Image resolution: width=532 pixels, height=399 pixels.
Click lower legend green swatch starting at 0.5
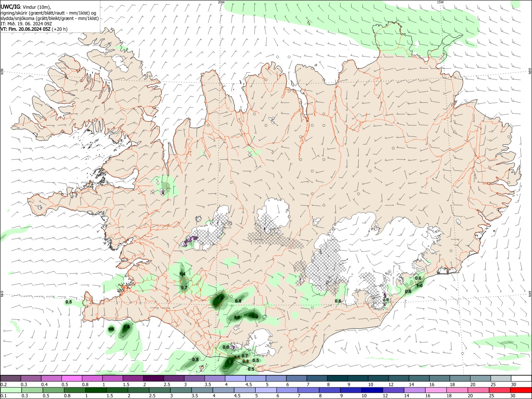[53, 390]
